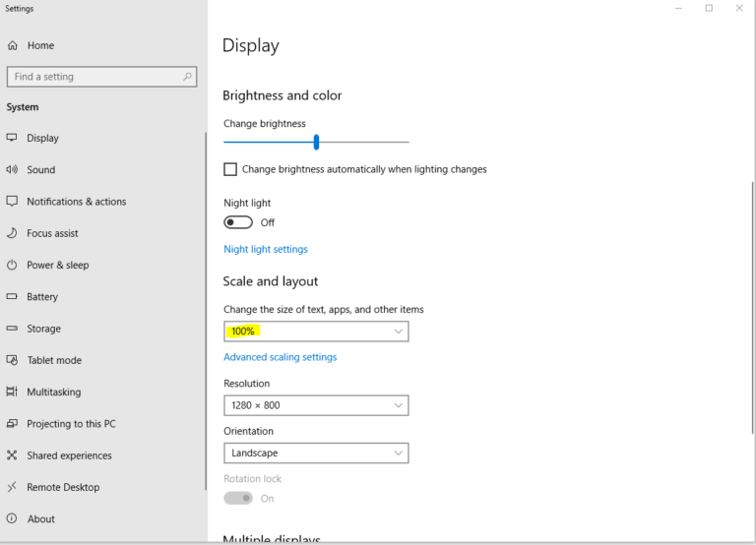
Task: Click the Orientation dropdown chevron
Action: tap(399, 453)
